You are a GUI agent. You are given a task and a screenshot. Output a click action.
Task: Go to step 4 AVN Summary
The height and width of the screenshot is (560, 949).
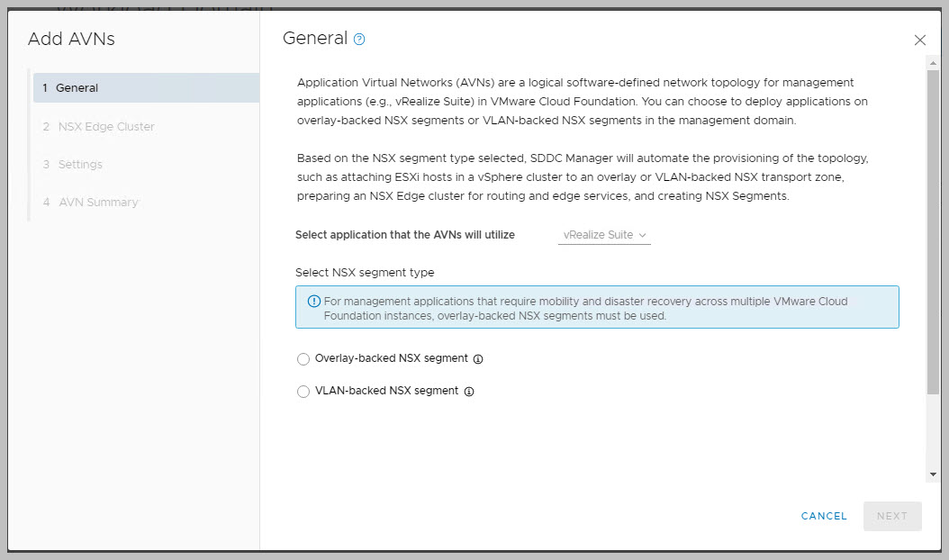click(x=98, y=203)
